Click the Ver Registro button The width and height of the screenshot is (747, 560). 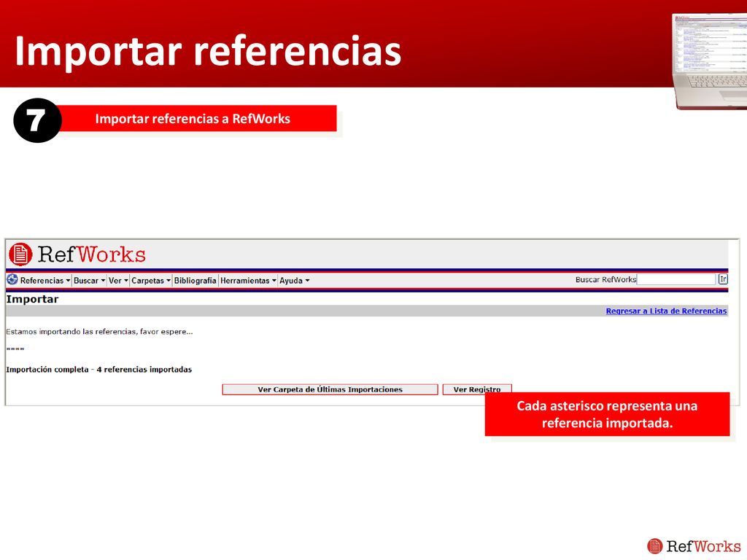click(x=477, y=389)
